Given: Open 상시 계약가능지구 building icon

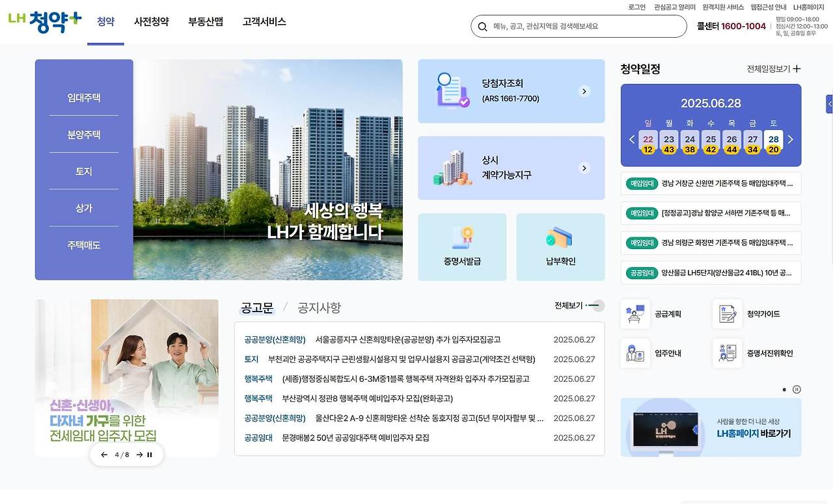Looking at the screenshot, I should tap(453, 168).
